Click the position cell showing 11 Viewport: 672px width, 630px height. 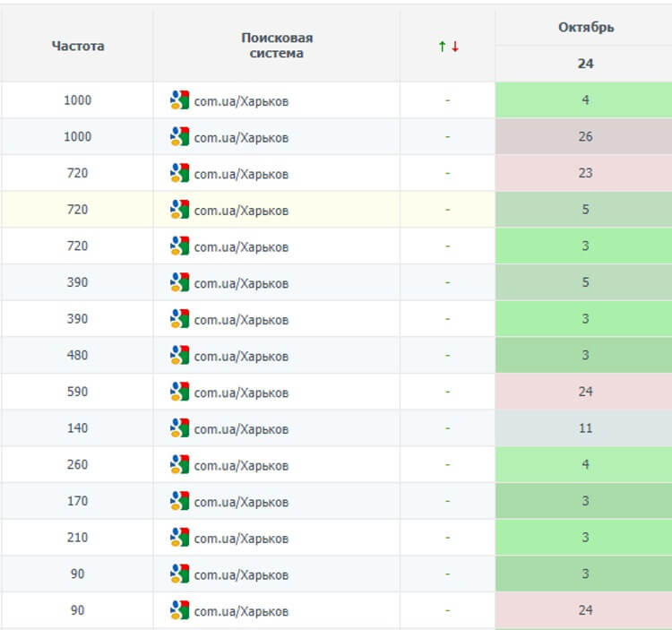click(583, 428)
